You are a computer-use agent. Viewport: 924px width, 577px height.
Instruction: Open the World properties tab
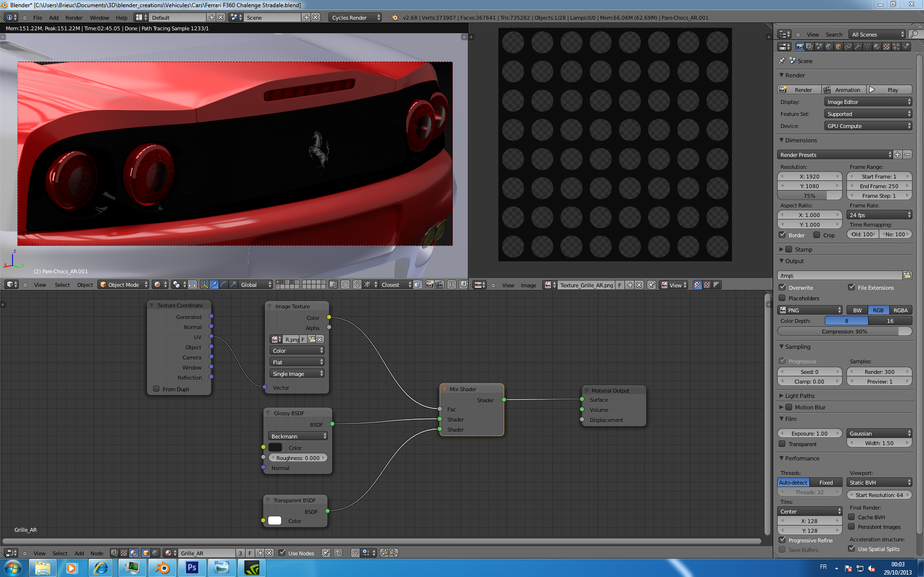828,46
